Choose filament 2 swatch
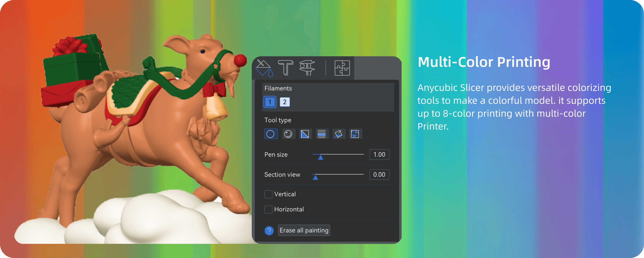 point(285,102)
